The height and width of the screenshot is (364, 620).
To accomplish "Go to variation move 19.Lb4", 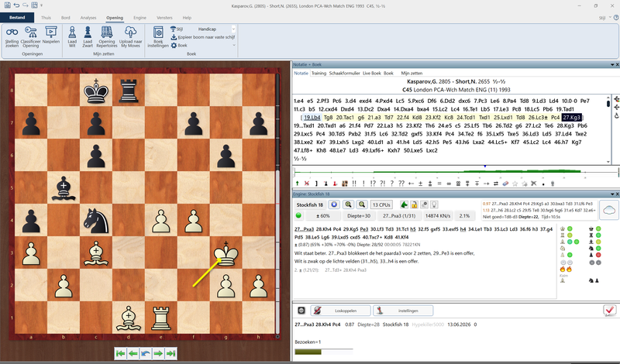I will (312, 118).
